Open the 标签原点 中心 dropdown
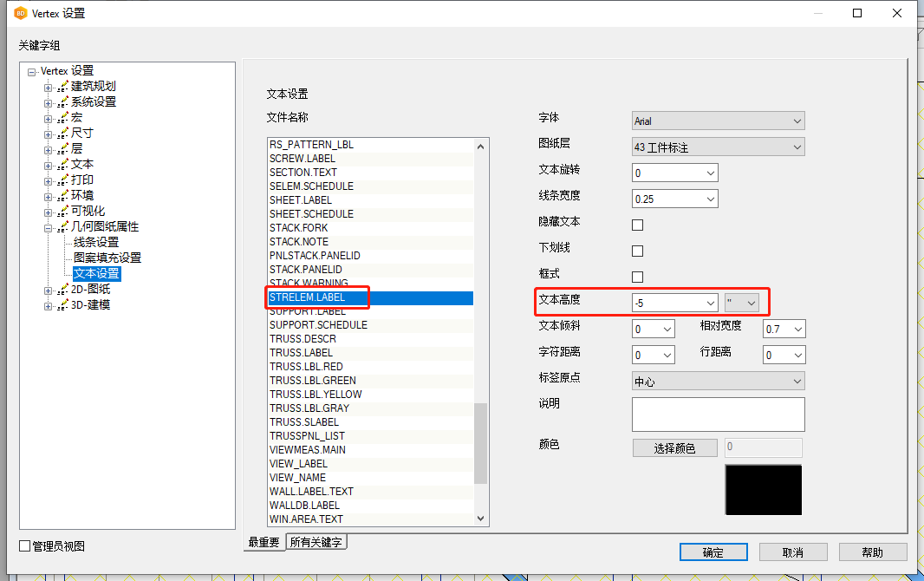 pyautogui.click(x=719, y=381)
